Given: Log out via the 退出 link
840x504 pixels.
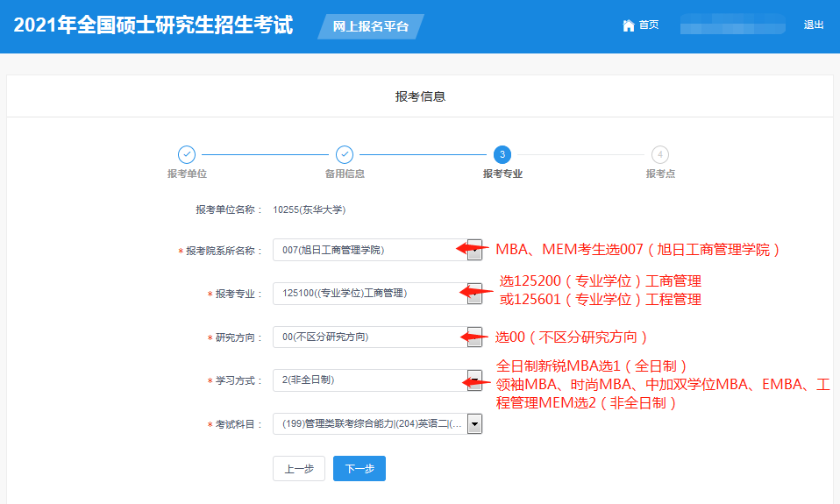Looking at the screenshot, I should pyautogui.click(x=814, y=25).
